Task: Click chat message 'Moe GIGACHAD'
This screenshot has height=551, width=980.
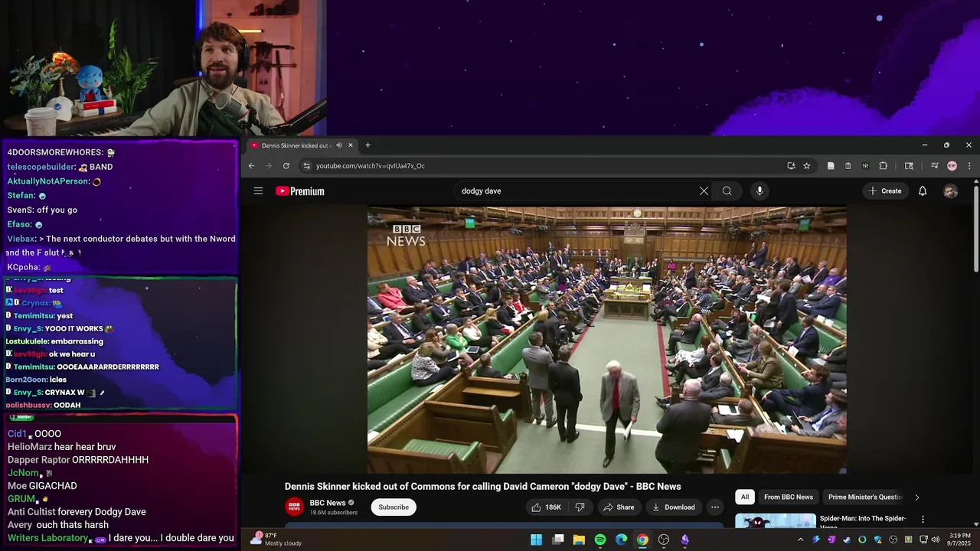Action: pos(42,486)
